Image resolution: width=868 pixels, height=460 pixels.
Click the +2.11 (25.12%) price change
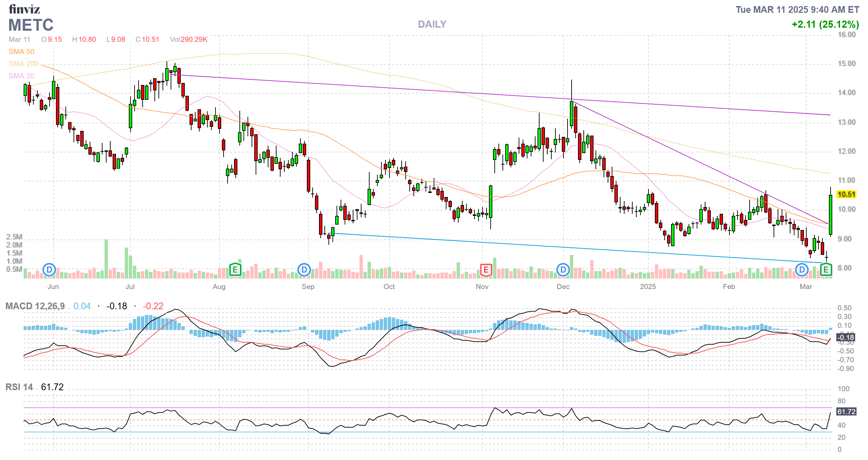(x=825, y=25)
